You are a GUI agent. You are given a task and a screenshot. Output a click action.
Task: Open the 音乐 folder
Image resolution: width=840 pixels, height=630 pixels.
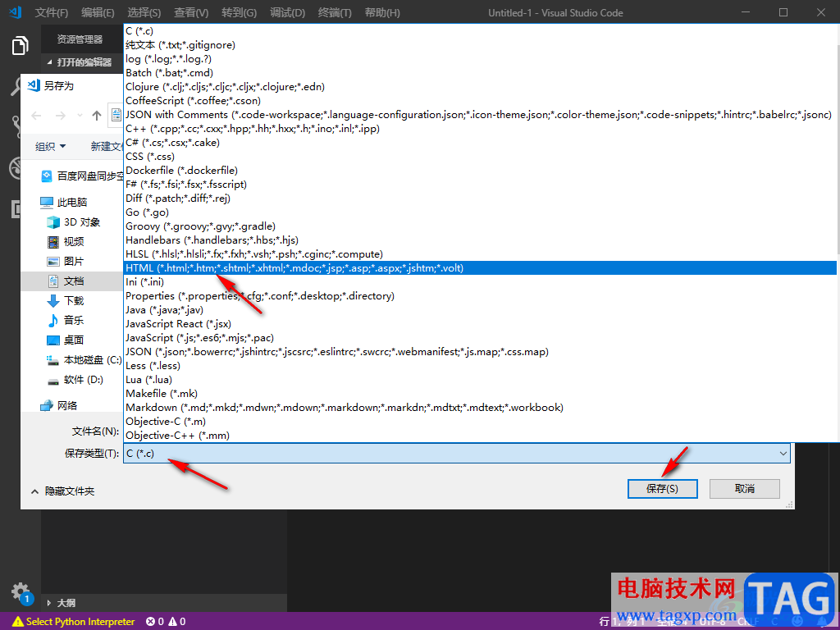[66, 321]
